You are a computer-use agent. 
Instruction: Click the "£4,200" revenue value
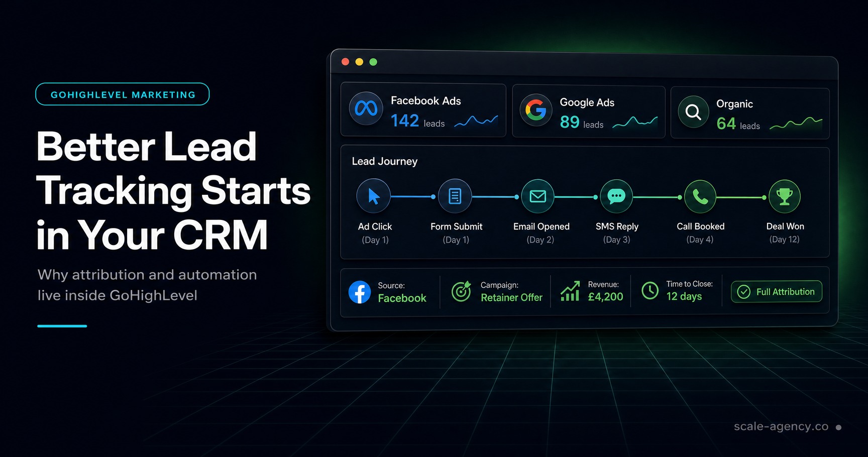pos(605,297)
